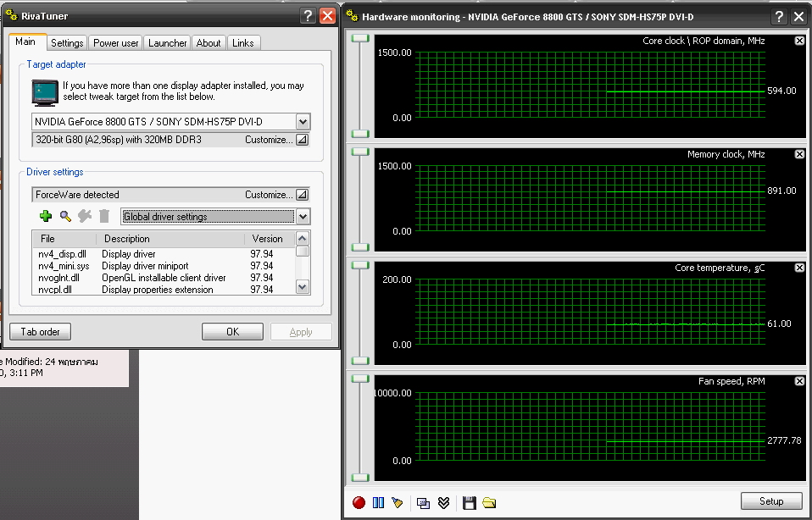Screen dimensions: 812x520
Task: Click the magnifier icon in Driver settings
Action: pyautogui.click(x=65, y=216)
